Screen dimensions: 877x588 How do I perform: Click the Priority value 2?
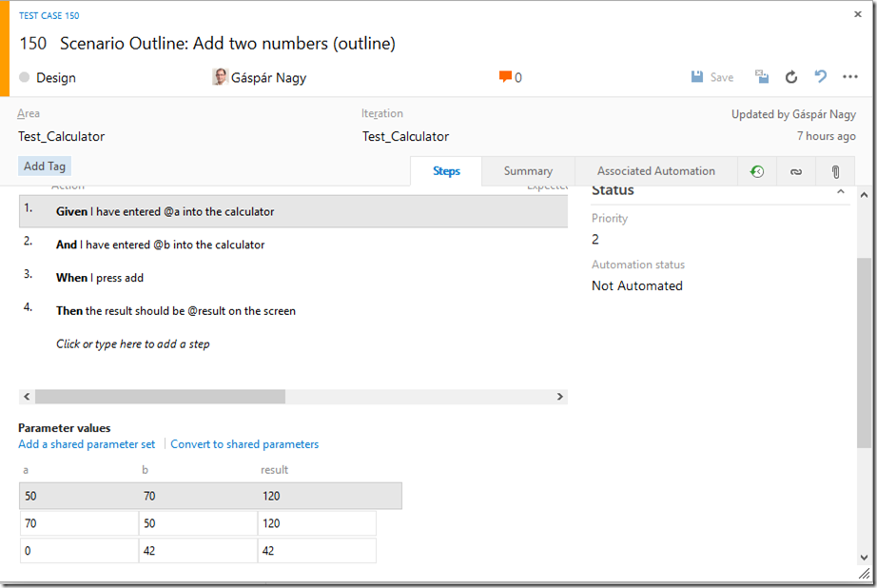tap(595, 240)
